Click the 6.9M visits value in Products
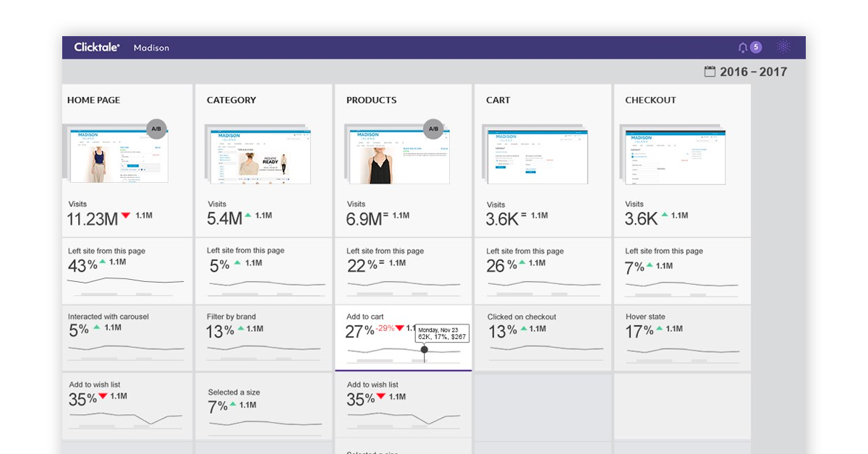Viewport: 868px width, 454px height. click(364, 219)
